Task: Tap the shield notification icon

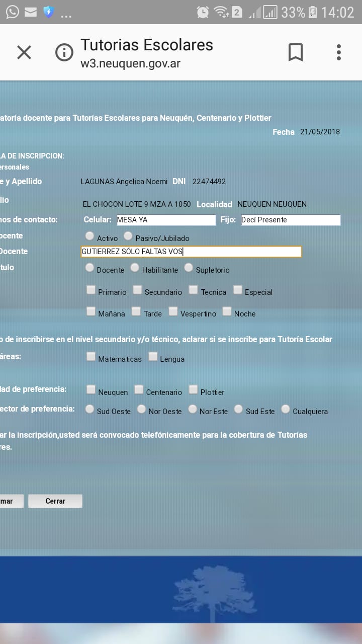Action: [48, 12]
